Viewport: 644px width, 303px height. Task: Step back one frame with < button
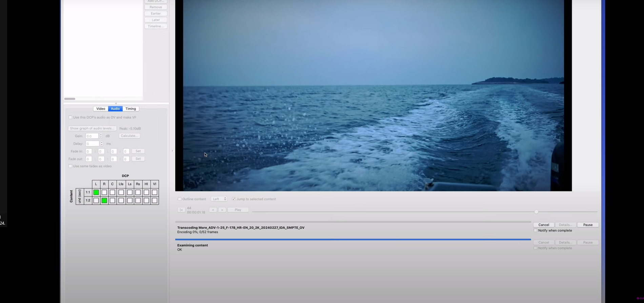[x=213, y=210]
